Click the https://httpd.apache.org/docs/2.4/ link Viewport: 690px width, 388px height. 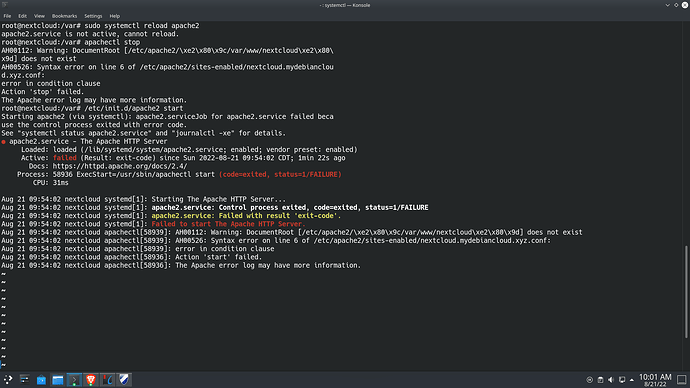pos(120,166)
